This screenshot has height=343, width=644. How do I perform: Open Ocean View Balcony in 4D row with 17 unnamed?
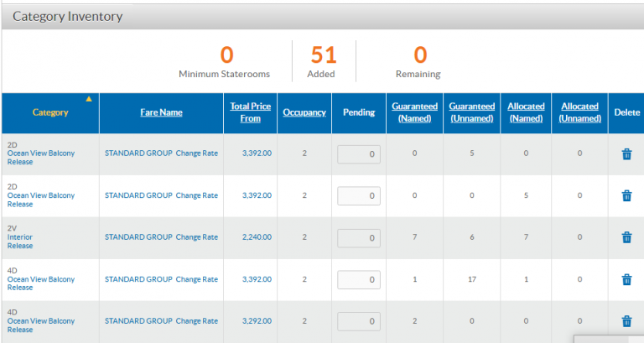point(40,279)
